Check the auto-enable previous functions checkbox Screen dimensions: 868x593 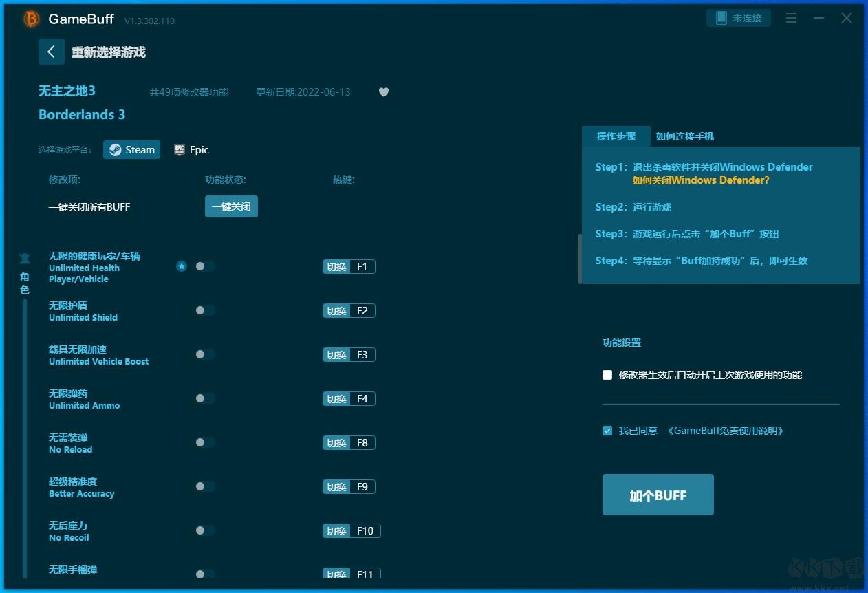coord(607,375)
